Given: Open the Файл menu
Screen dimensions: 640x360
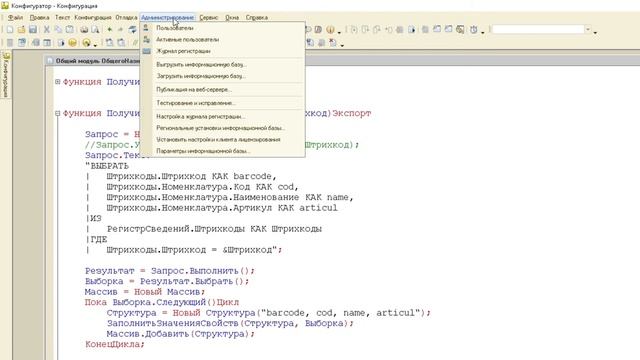Looking at the screenshot, I should pos(16,18).
